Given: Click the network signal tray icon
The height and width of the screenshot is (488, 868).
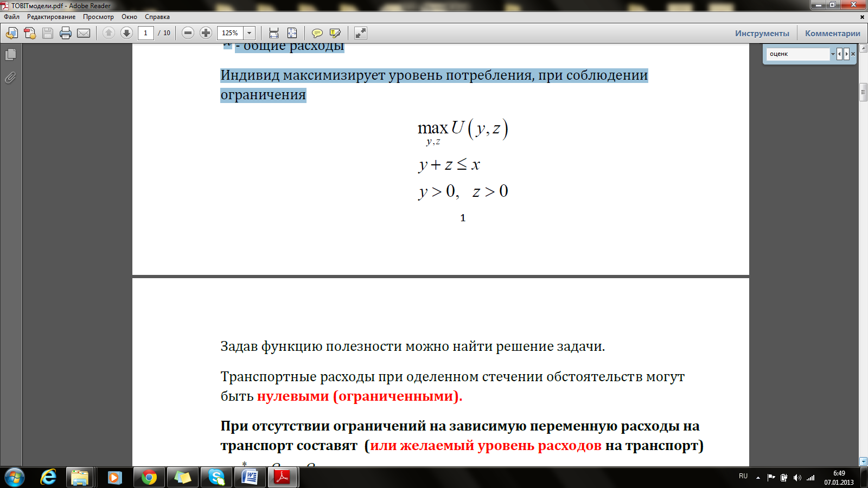Looking at the screenshot, I should (810, 478).
